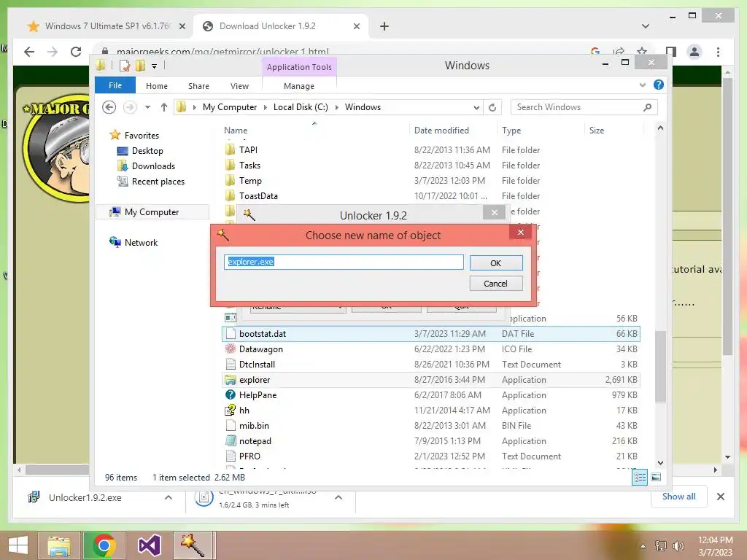Image resolution: width=747 pixels, height=560 pixels.
Task: Expand the address bar history dropdown
Action: [x=476, y=108]
